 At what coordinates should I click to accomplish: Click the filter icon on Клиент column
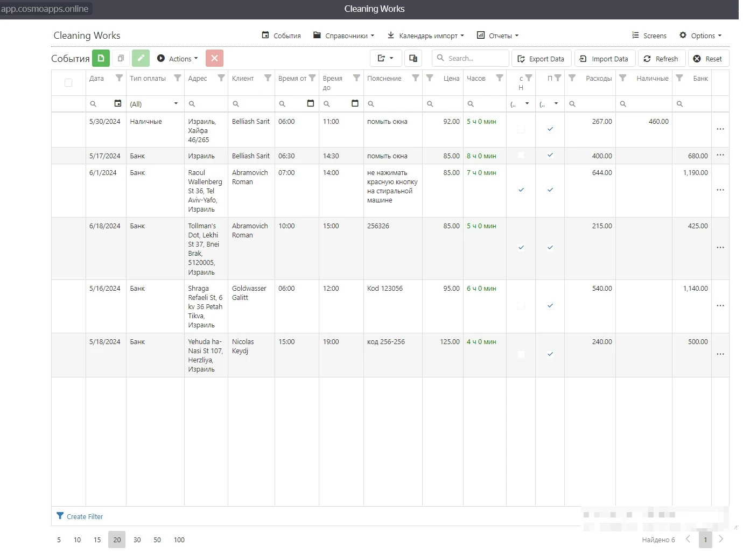pos(268,78)
